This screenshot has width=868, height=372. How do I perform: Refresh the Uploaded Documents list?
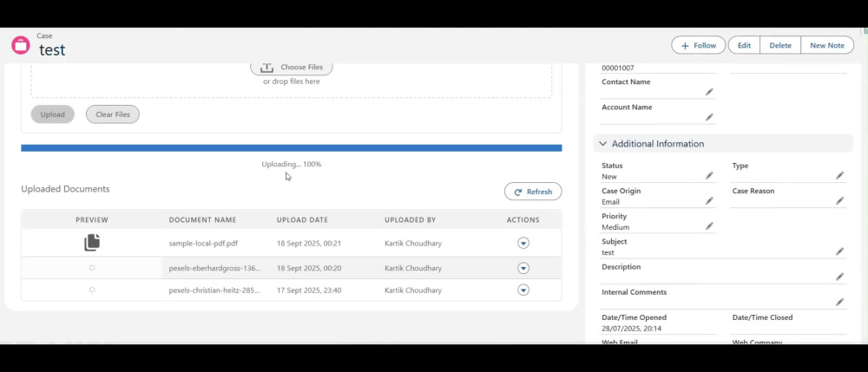pyautogui.click(x=533, y=192)
